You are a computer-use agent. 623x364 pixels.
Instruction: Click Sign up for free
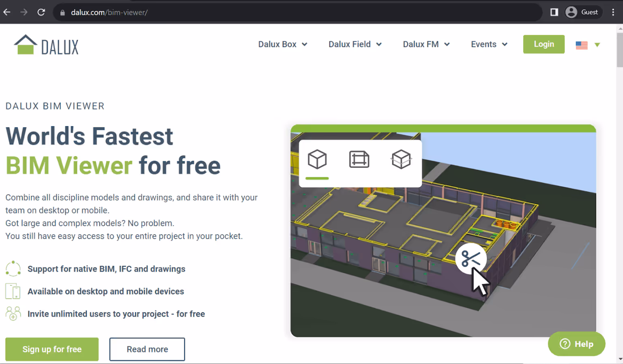[52, 349]
